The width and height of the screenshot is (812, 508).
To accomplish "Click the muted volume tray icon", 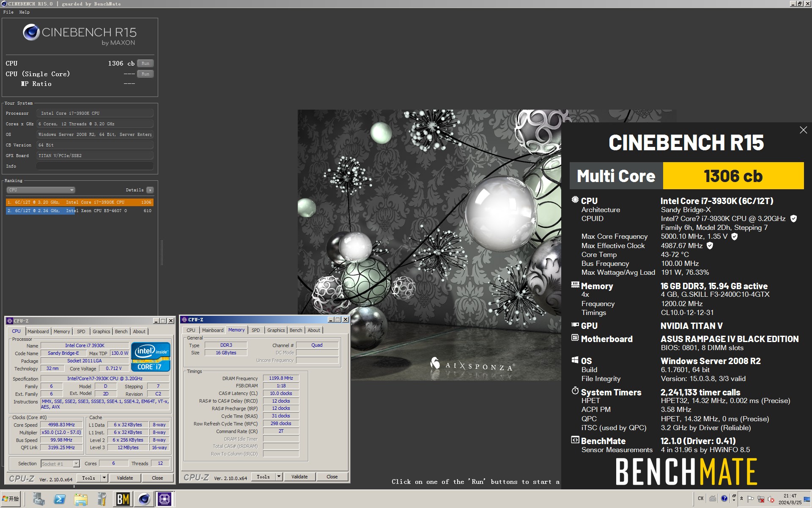I will coord(771,499).
